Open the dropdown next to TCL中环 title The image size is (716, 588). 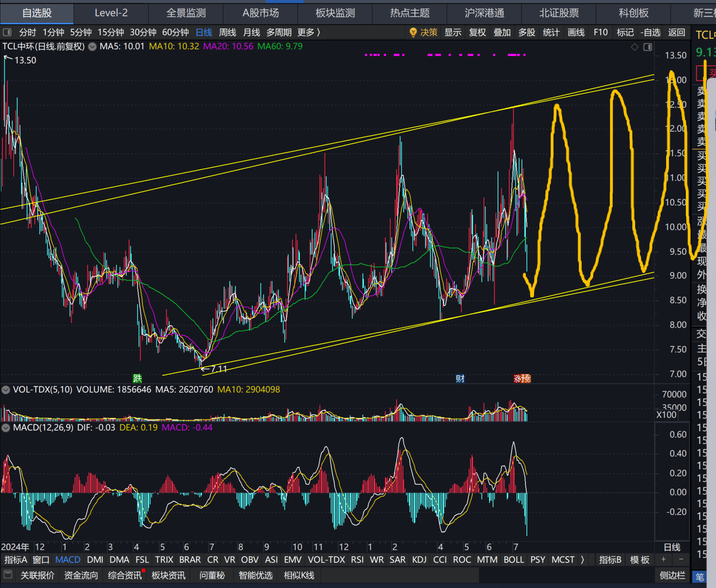pyautogui.click(x=93, y=47)
